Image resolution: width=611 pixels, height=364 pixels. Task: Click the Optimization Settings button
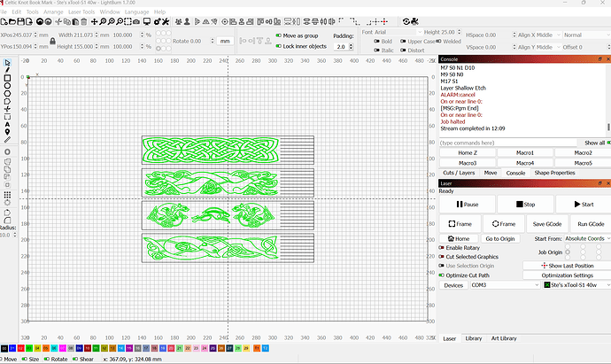(x=574, y=275)
